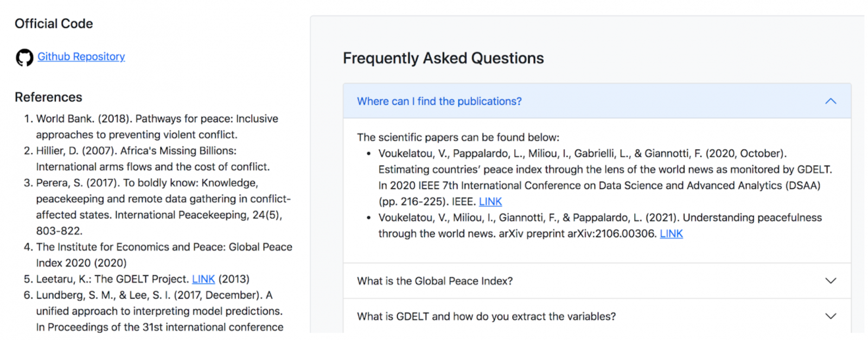Collapse the publications question chevron
Image resolution: width=868 pixels, height=340 pixels.
pyautogui.click(x=831, y=101)
